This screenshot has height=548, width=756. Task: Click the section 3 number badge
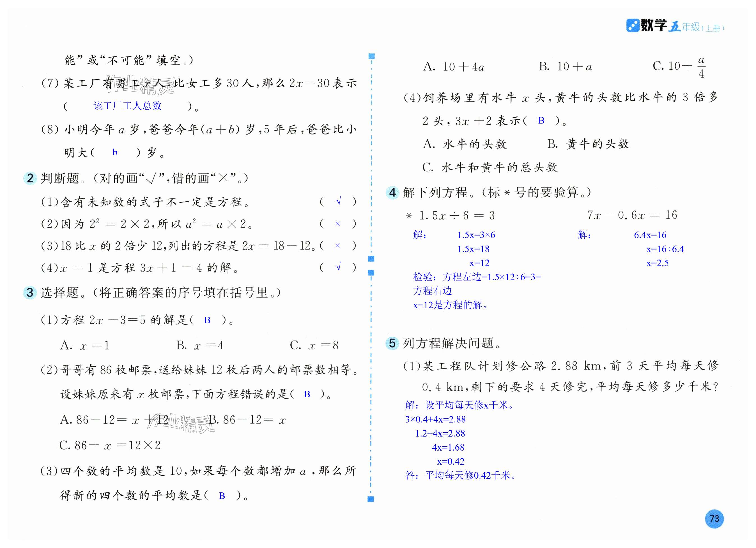30,293
